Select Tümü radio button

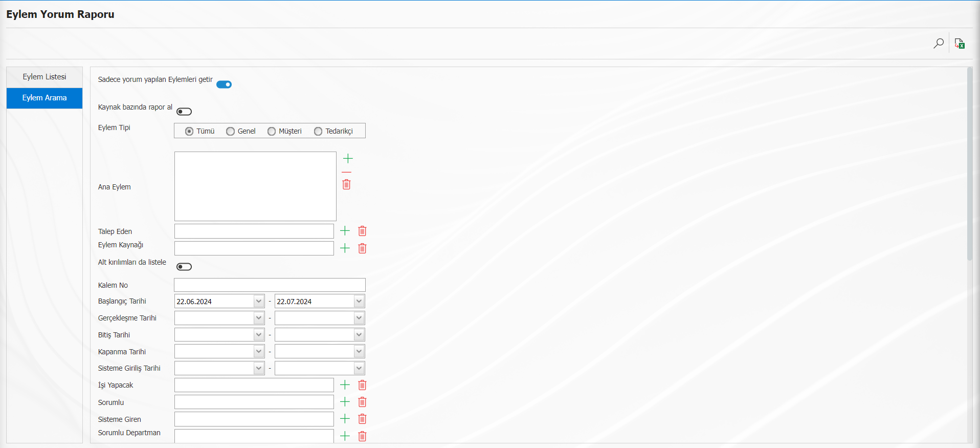pos(189,132)
